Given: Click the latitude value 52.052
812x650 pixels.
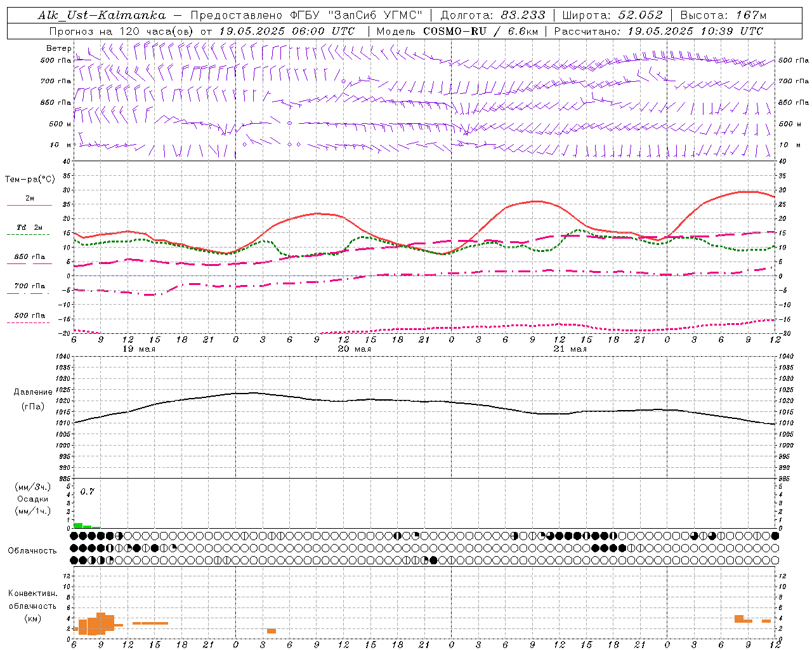Looking at the screenshot, I should pyautogui.click(x=640, y=15).
